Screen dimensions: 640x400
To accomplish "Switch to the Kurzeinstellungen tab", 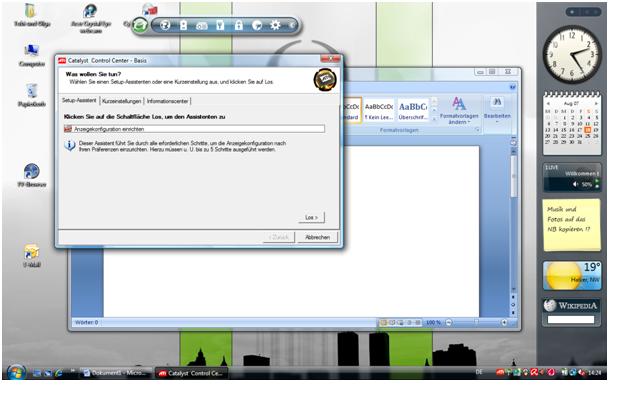I will pos(122,101).
